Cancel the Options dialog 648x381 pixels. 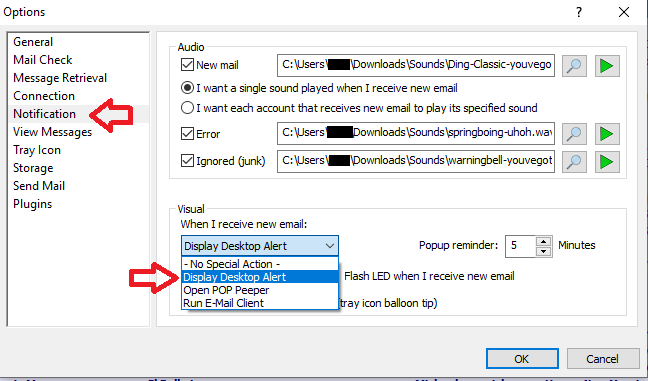coord(603,358)
